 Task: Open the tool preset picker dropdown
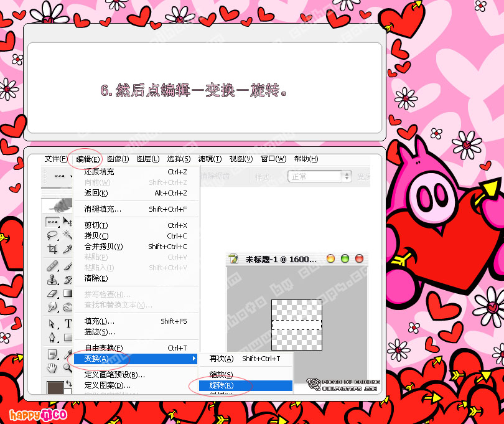tap(60, 176)
